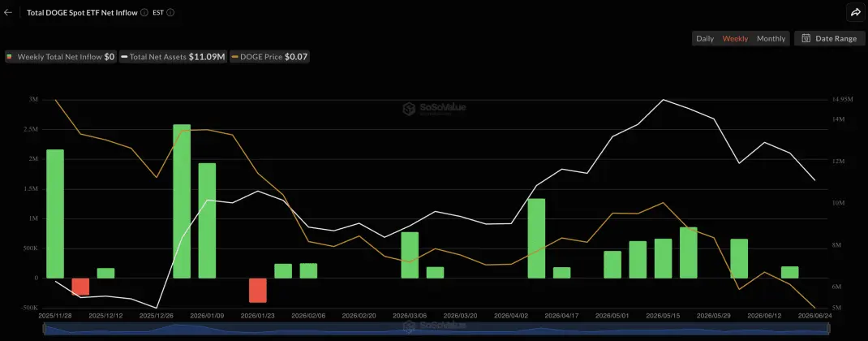Click the 2026/06/24 x-axis date label
The width and height of the screenshot is (868, 341).
click(x=814, y=315)
